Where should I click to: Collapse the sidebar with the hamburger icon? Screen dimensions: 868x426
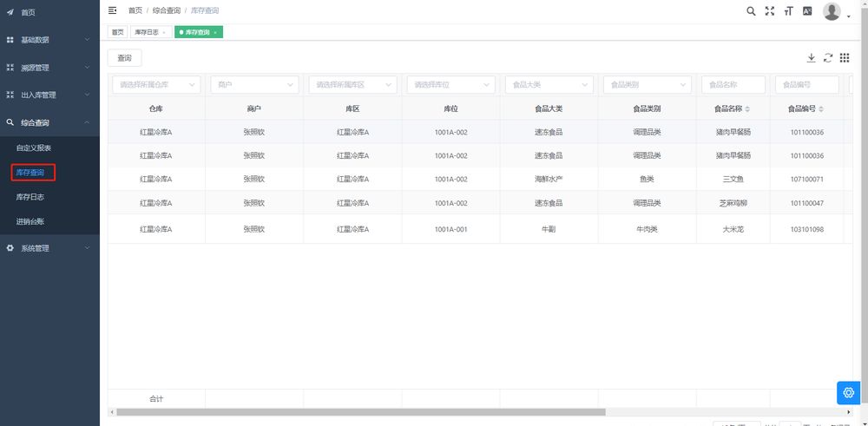pos(113,10)
